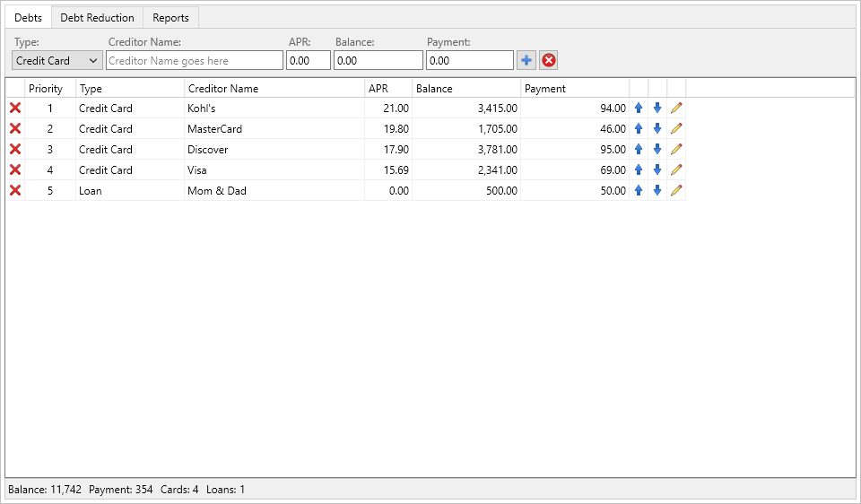This screenshot has height=504, width=861.
Task: Edit the Kohl's entry with pencil icon
Action: pos(676,109)
